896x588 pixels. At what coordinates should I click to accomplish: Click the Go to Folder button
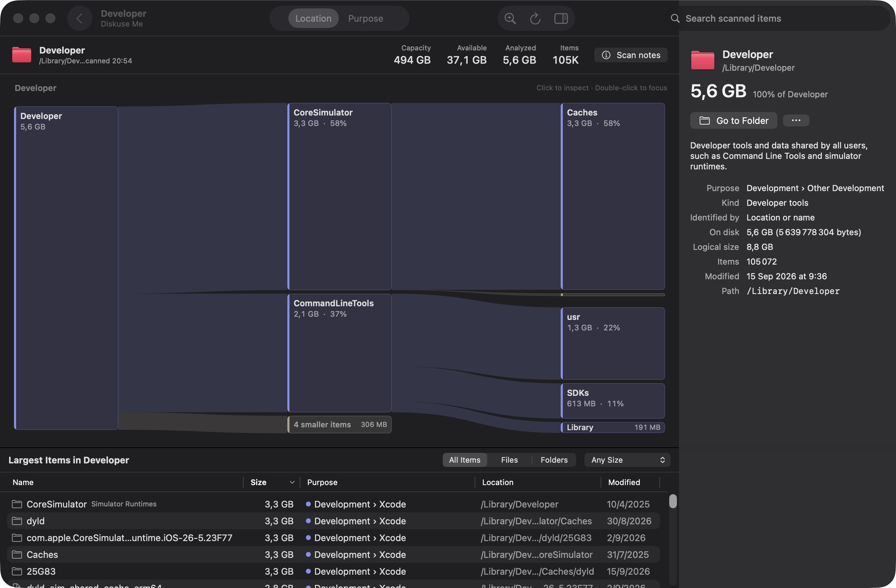(733, 120)
